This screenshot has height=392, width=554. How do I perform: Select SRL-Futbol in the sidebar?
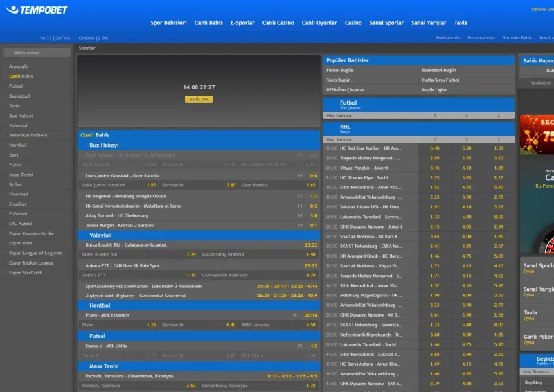click(x=21, y=224)
